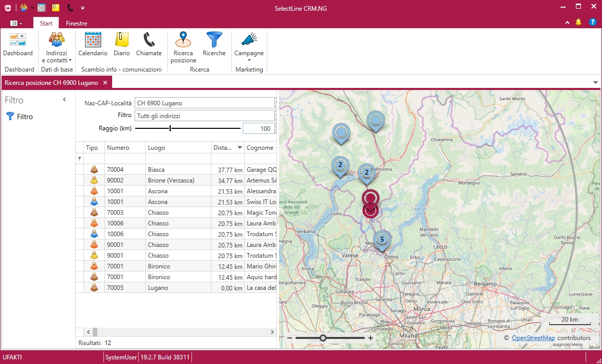Collapse the Filtro side panel
Image resolution: width=602 pixels, height=364 pixels.
pos(64,100)
